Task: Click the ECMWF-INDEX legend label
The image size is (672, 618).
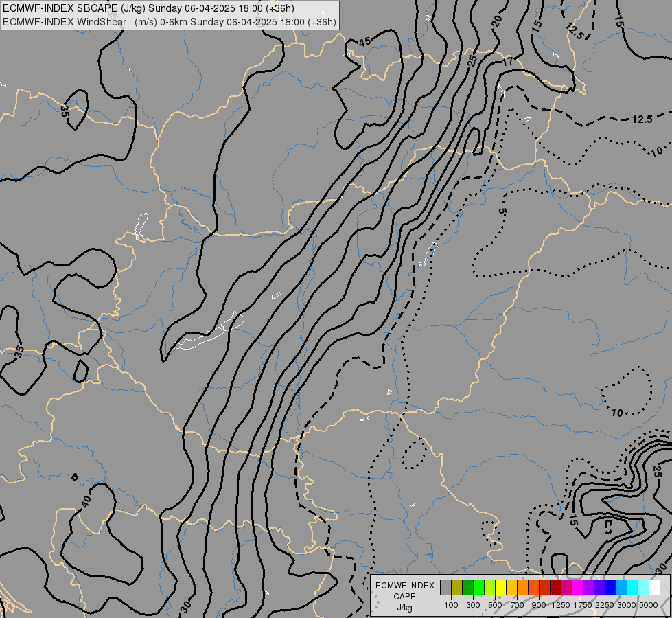Action: coord(404,586)
